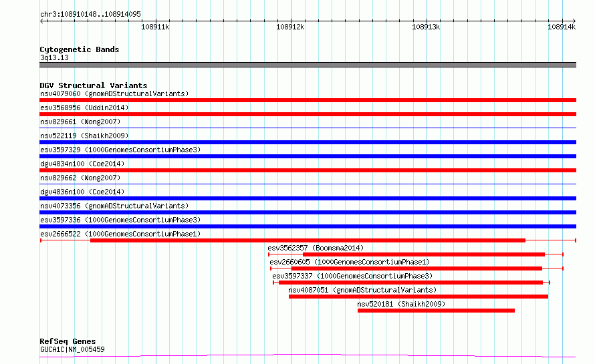Click the chr3:108910148..108914095 coordinate label
The image size is (595, 364).
90,15
